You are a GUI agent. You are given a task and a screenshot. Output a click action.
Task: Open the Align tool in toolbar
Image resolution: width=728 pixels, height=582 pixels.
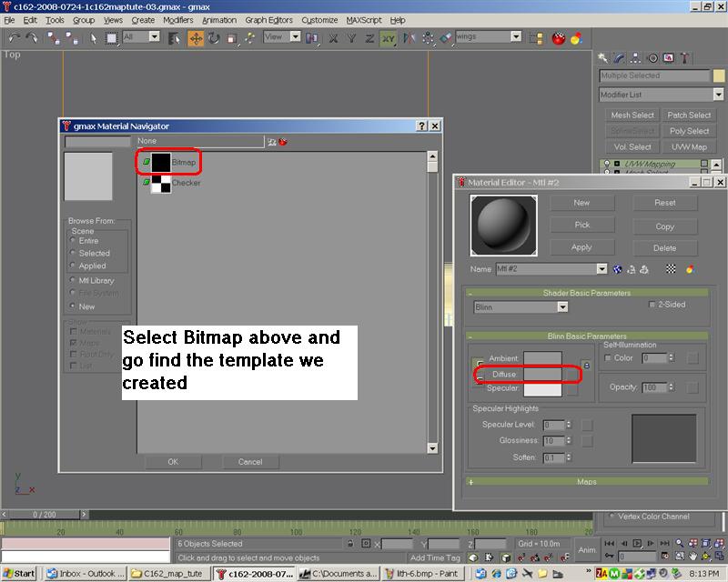[446, 38]
